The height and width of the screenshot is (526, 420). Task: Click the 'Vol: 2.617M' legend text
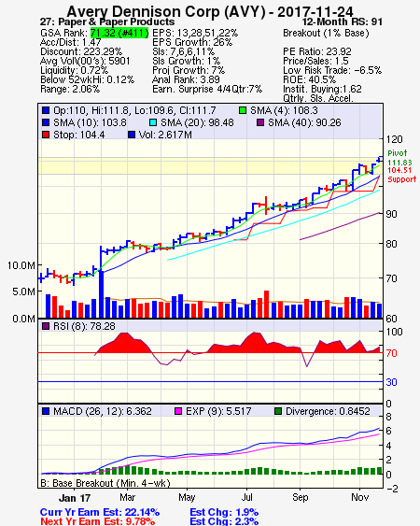(x=165, y=135)
